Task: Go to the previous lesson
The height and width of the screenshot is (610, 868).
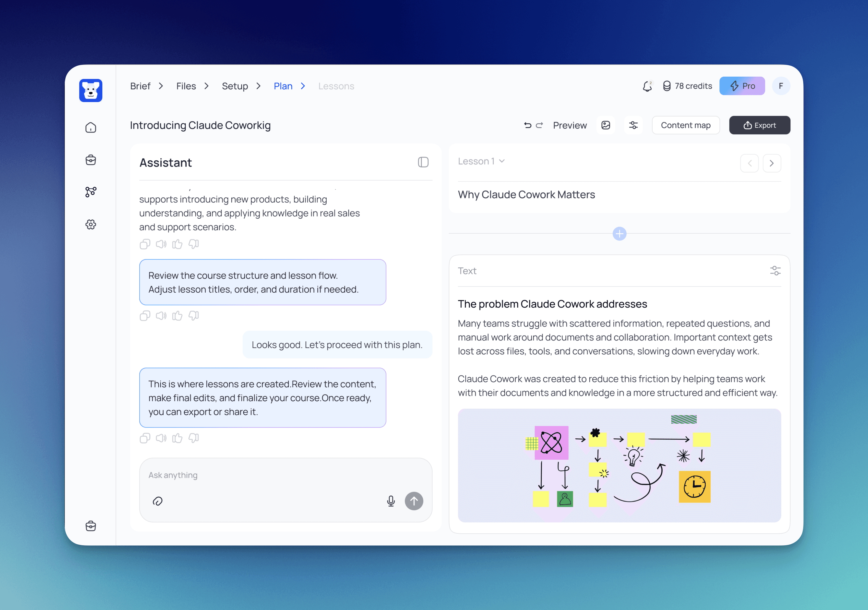Action: click(x=749, y=163)
